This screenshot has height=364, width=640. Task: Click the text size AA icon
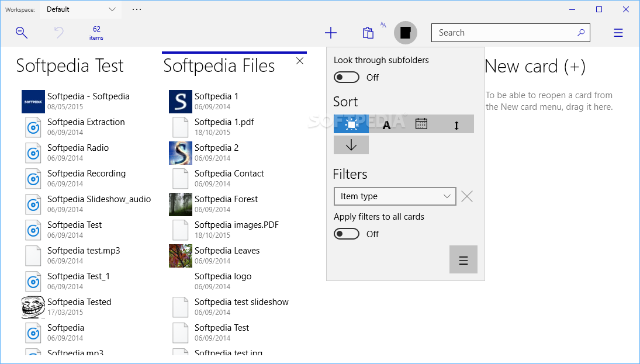tap(383, 25)
